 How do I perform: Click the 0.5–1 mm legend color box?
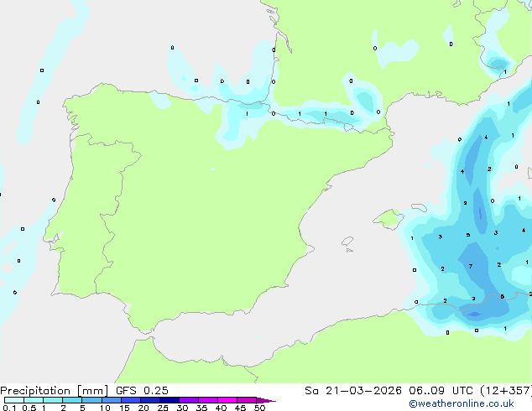[x=34, y=400]
